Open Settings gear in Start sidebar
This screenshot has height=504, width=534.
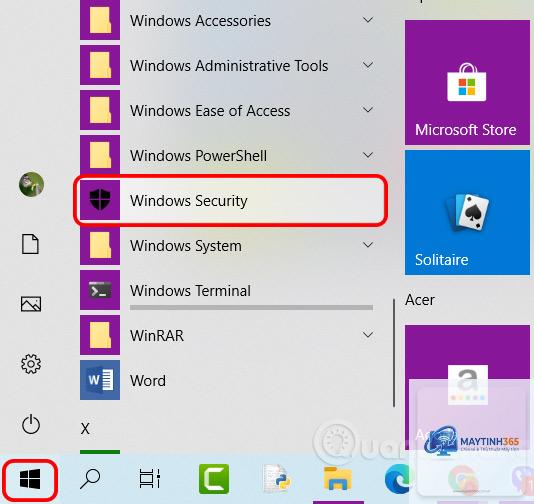(31, 364)
